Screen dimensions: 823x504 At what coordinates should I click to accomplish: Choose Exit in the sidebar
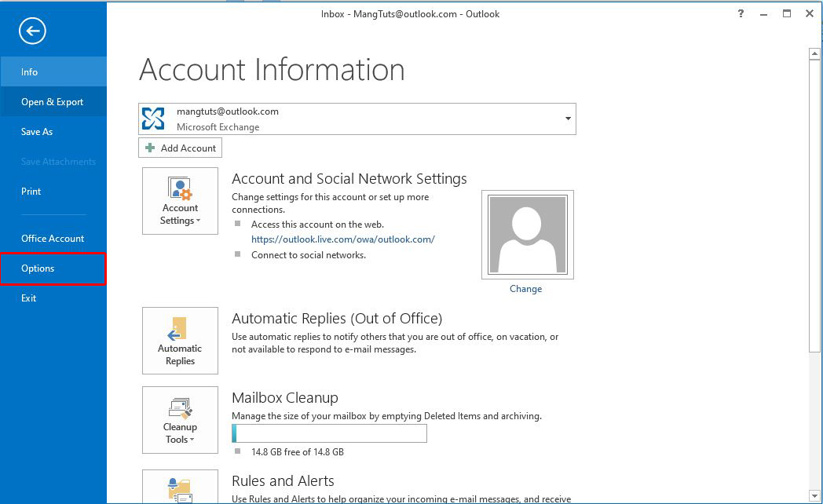53,298
